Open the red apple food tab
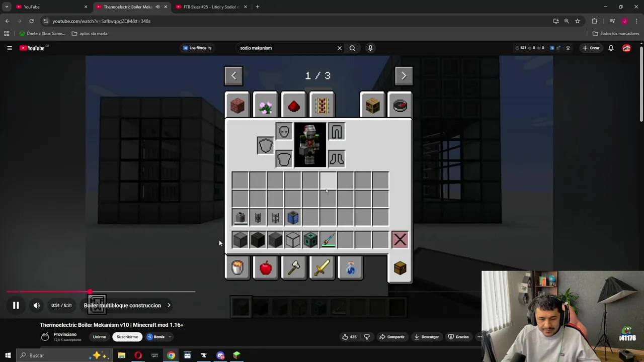Image resolution: width=644 pixels, height=362 pixels. (x=266, y=267)
